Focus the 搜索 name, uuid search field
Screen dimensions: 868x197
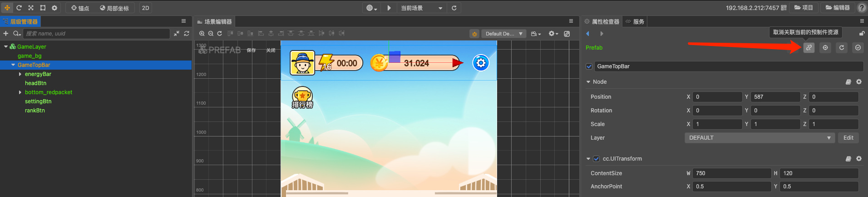[96, 33]
